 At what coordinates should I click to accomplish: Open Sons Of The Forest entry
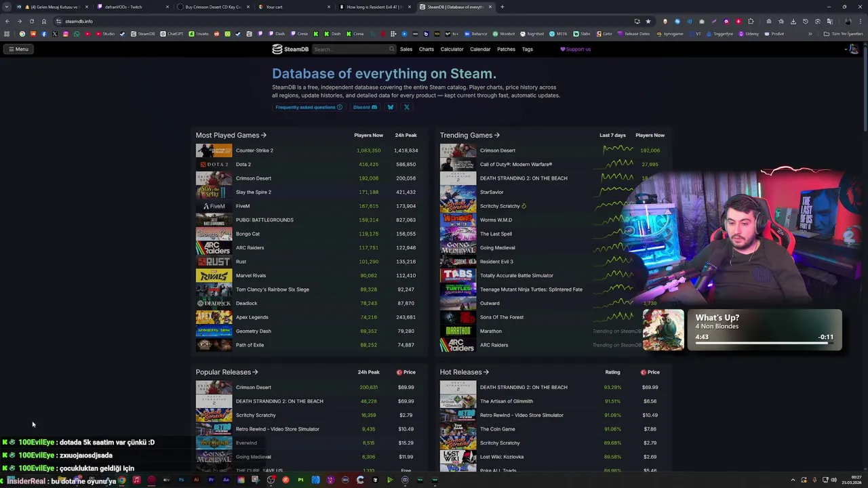coord(502,317)
